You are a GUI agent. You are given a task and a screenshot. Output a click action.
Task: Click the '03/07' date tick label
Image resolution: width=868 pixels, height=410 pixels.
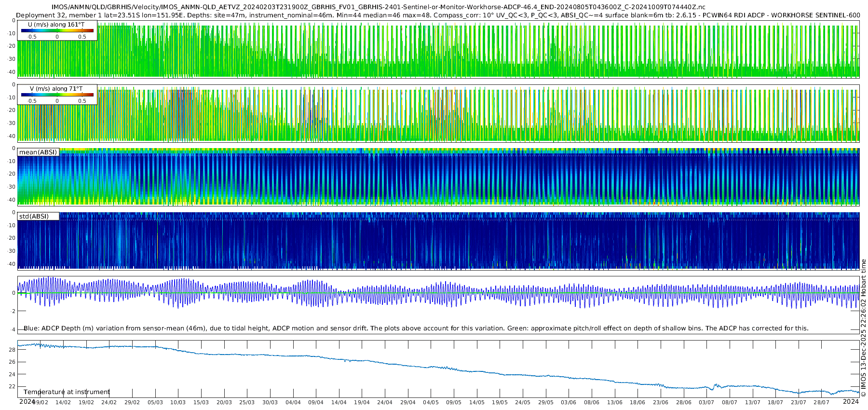[x=707, y=403]
